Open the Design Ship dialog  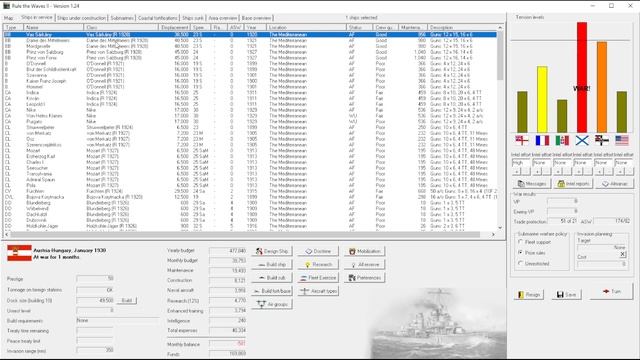coord(272,251)
